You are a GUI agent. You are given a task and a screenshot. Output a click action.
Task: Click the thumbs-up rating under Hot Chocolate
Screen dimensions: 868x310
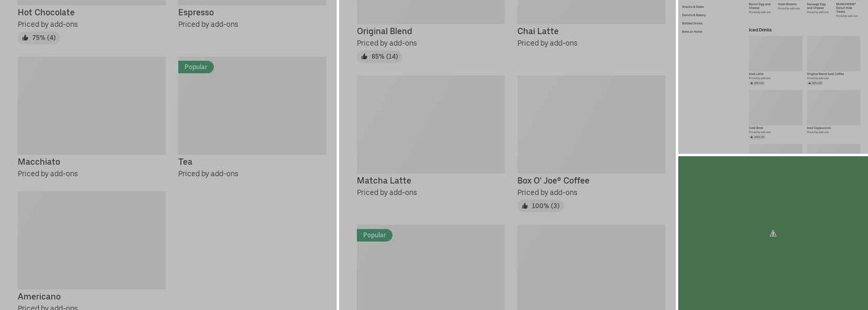tap(38, 38)
